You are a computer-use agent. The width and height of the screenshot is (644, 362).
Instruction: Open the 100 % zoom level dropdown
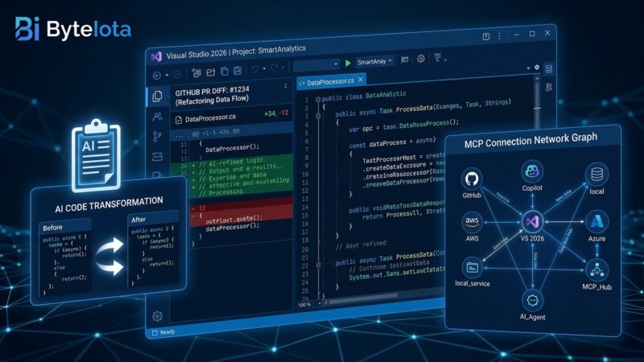(x=309, y=305)
